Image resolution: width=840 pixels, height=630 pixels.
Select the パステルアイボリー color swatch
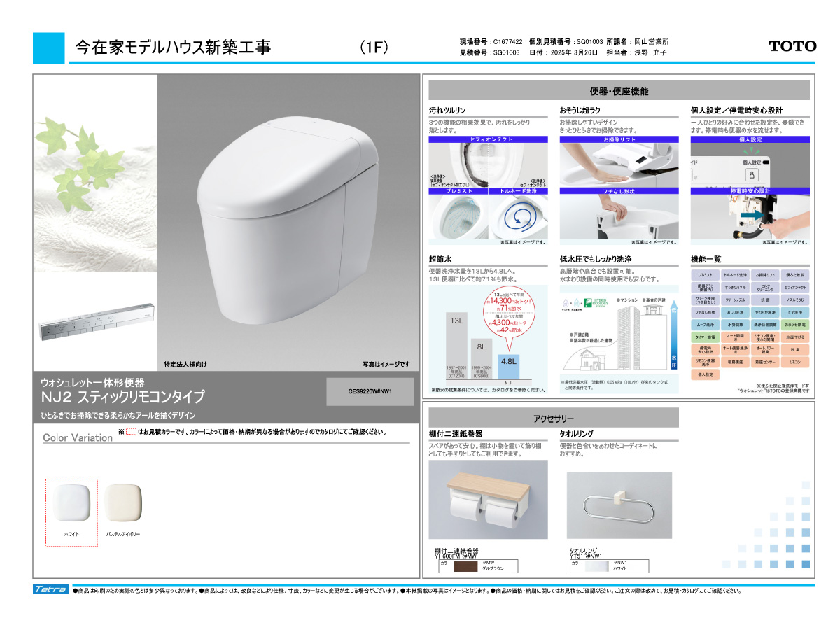pyautogui.click(x=123, y=503)
